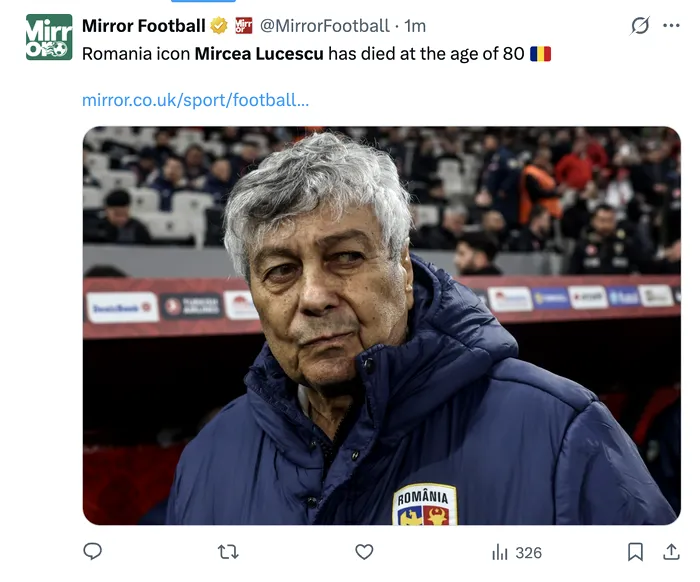Click the România crest on the jacket
700x582 pixels.
pos(424,505)
